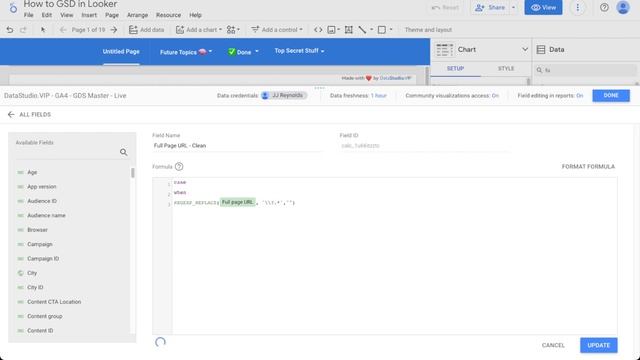Toggle Community visualizations access On link
640x360 pixels.
[495, 96]
